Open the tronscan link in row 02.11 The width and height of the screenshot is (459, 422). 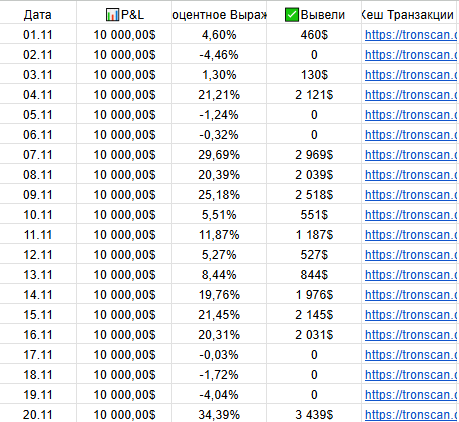(411, 55)
